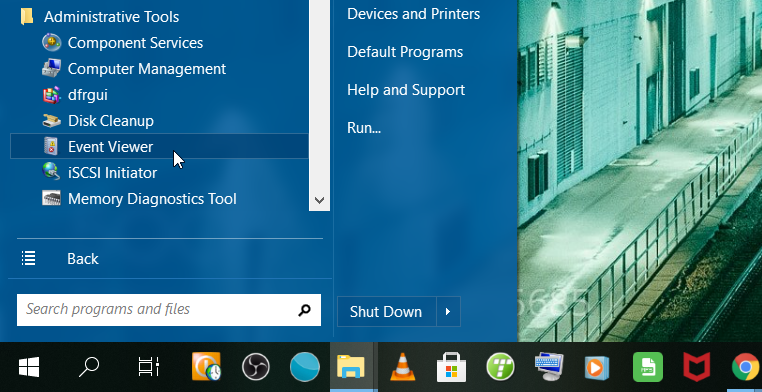Launch OBS Studio from the taskbar
762x392 pixels.
[256, 367]
